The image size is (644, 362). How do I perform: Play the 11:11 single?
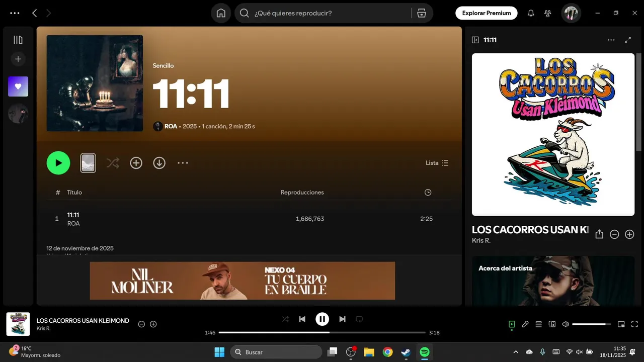click(x=58, y=163)
